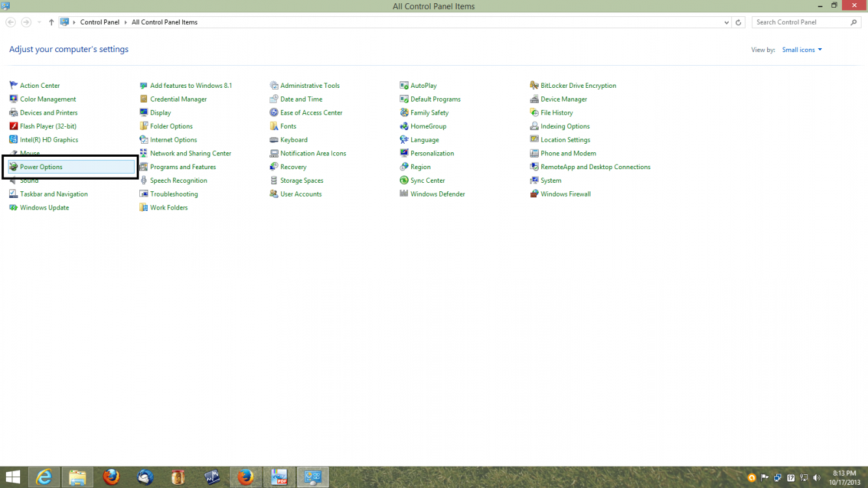Open Indexing Options
This screenshot has width=868, height=488.
click(x=565, y=126)
